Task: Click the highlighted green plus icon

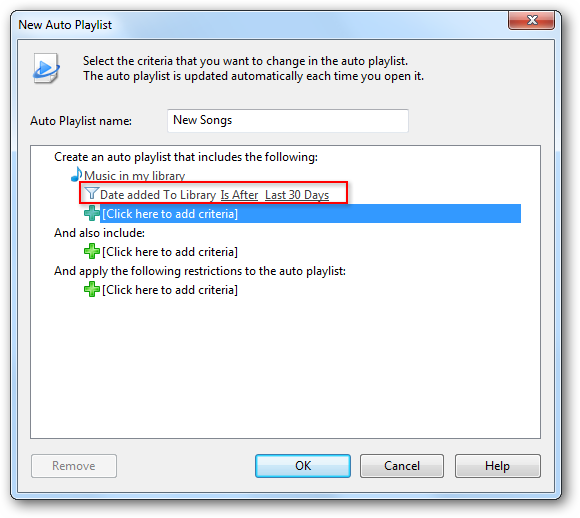Action: pyautogui.click(x=91, y=213)
